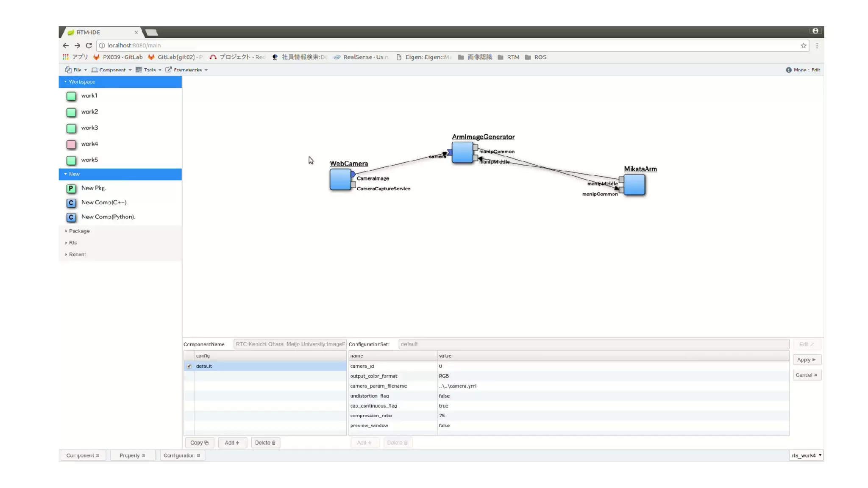Select the ArmImageGenerator component block

click(x=462, y=152)
